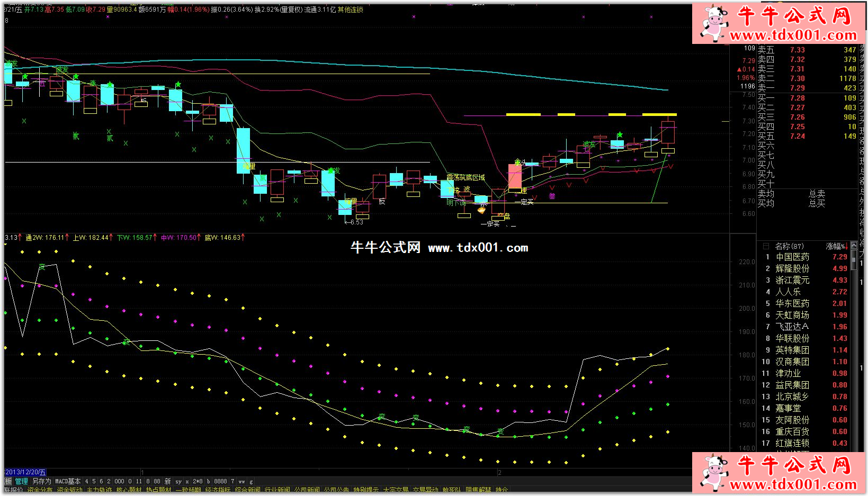Click the 2013/12/20 date label on time axis
The height and width of the screenshot is (496, 868).
(25, 472)
